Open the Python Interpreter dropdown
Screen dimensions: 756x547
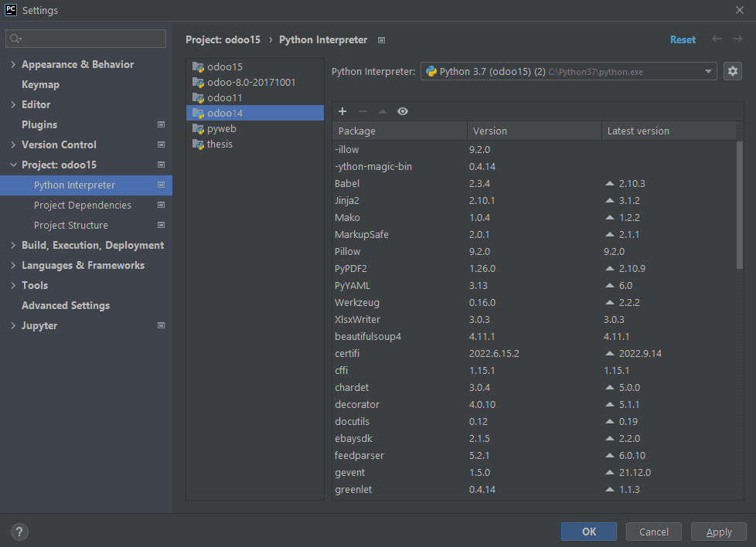[568, 71]
